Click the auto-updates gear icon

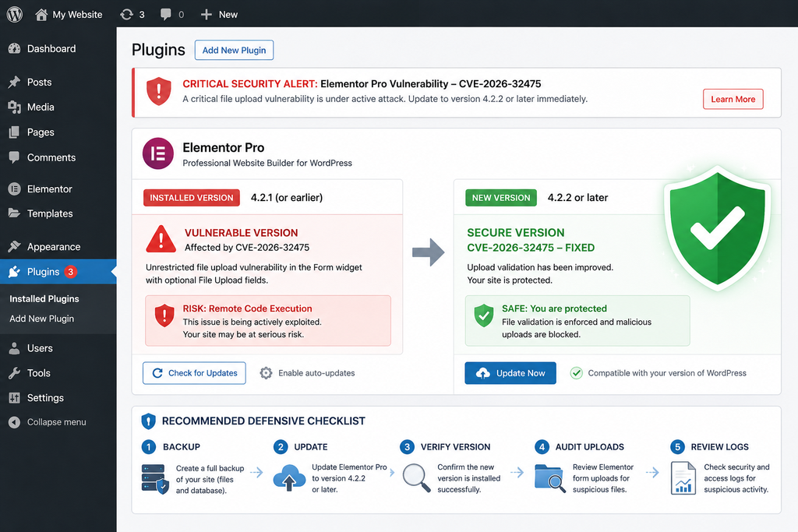click(x=266, y=373)
